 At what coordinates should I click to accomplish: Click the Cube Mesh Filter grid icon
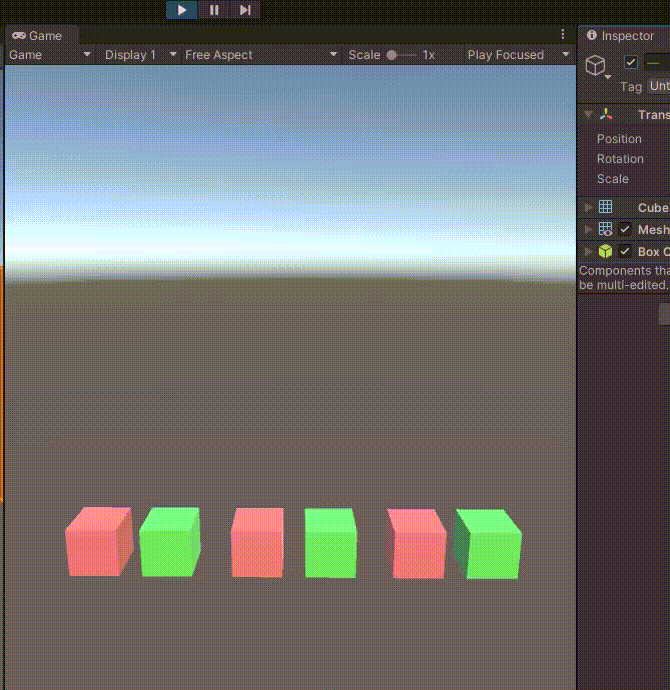605,206
